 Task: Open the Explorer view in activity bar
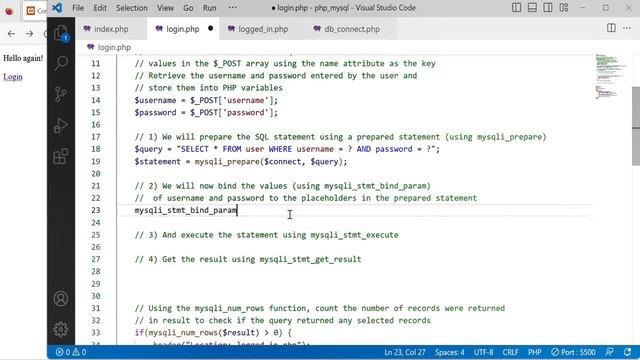(x=61, y=33)
